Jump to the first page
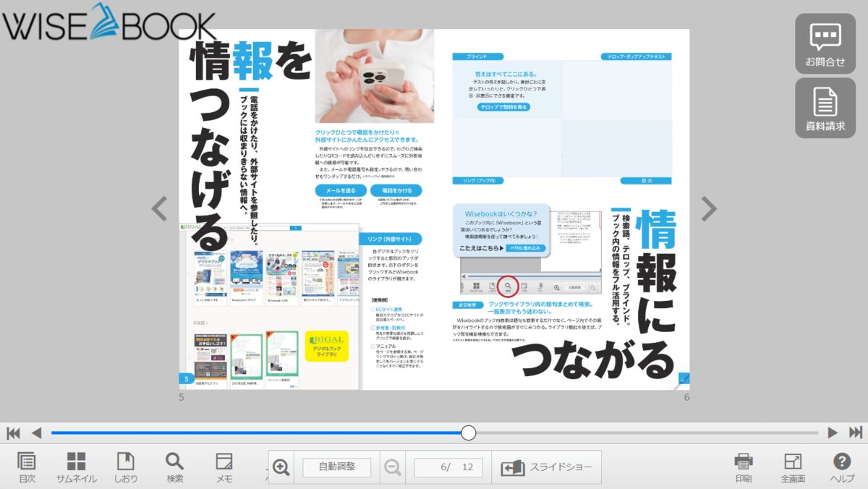The image size is (868, 489). [13, 433]
